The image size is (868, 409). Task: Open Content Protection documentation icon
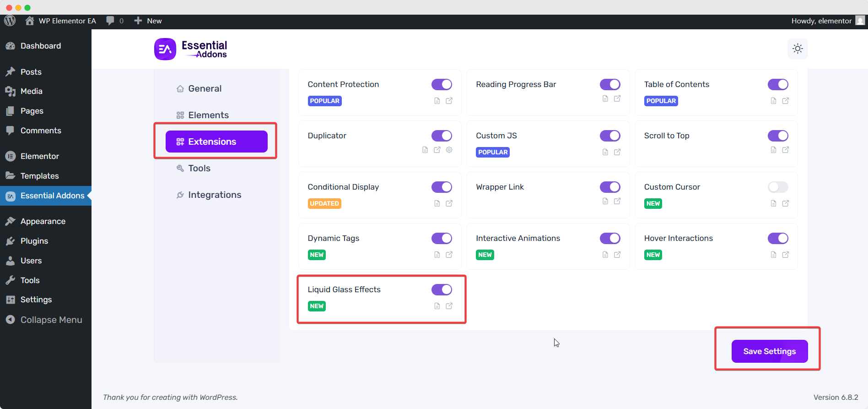tap(437, 101)
